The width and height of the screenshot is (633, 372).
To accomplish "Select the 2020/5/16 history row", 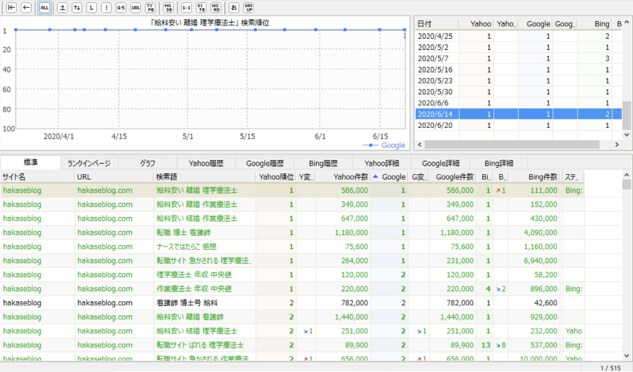I will click(x=519, y=69).
